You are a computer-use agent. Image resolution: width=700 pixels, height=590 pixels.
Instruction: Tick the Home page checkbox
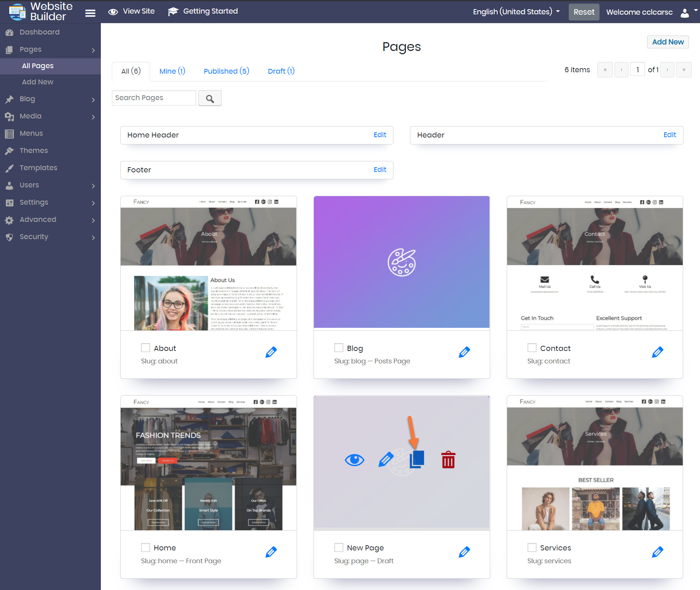[146, 547]
